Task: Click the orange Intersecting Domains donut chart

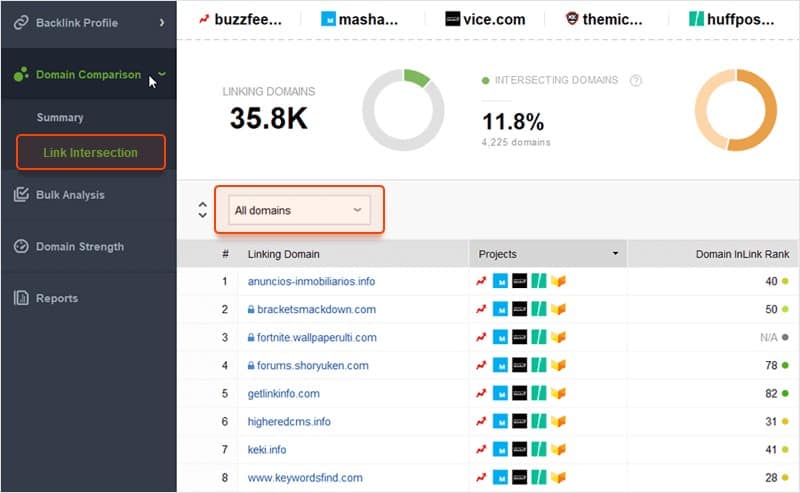Action: [x=736, y=110]
